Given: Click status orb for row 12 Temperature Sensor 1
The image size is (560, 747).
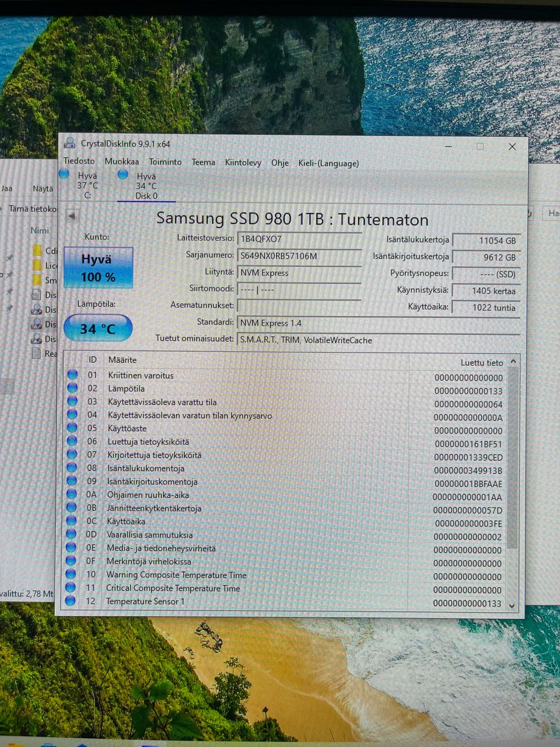Looking at the screenshot, I should [71, 601].
